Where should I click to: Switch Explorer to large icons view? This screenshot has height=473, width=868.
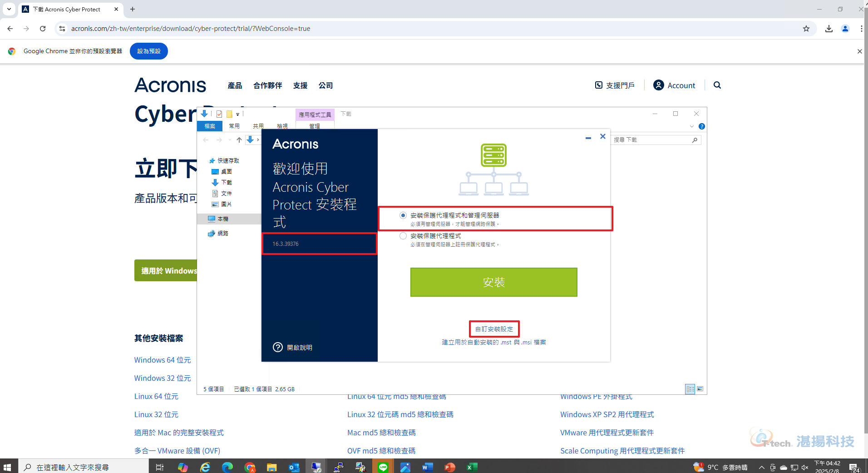[x=700, y=389]
